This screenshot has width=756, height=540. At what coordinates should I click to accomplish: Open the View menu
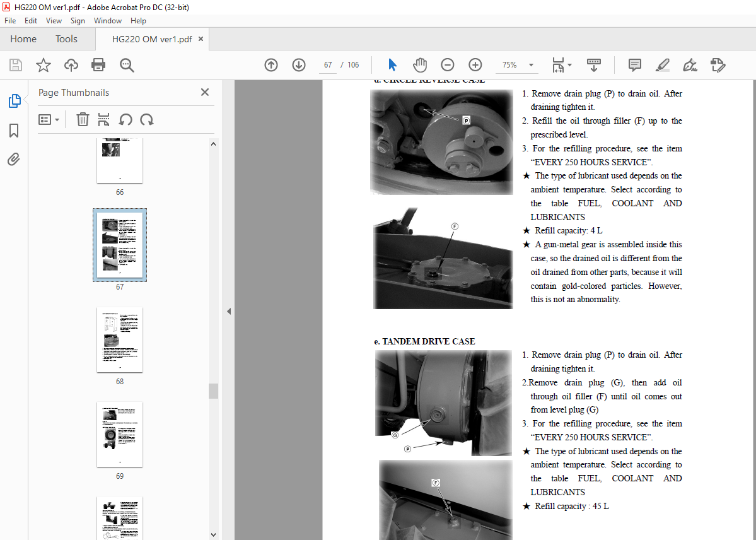[54, 21]
